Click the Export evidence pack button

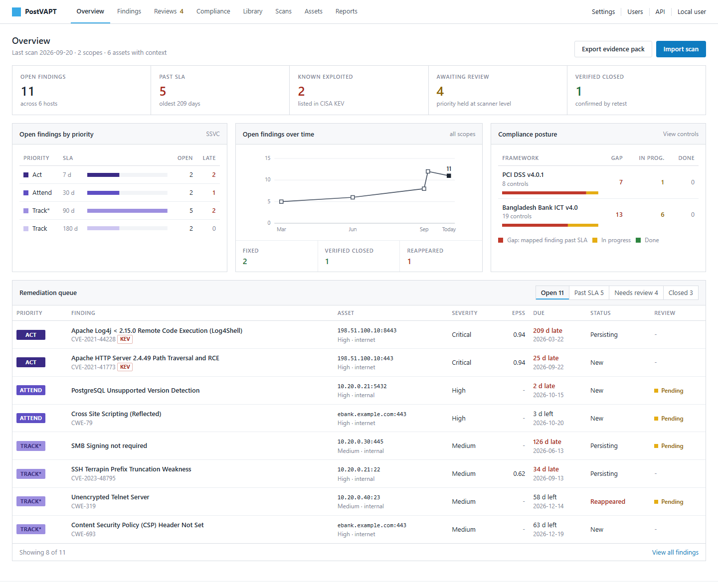click(613, 49)
